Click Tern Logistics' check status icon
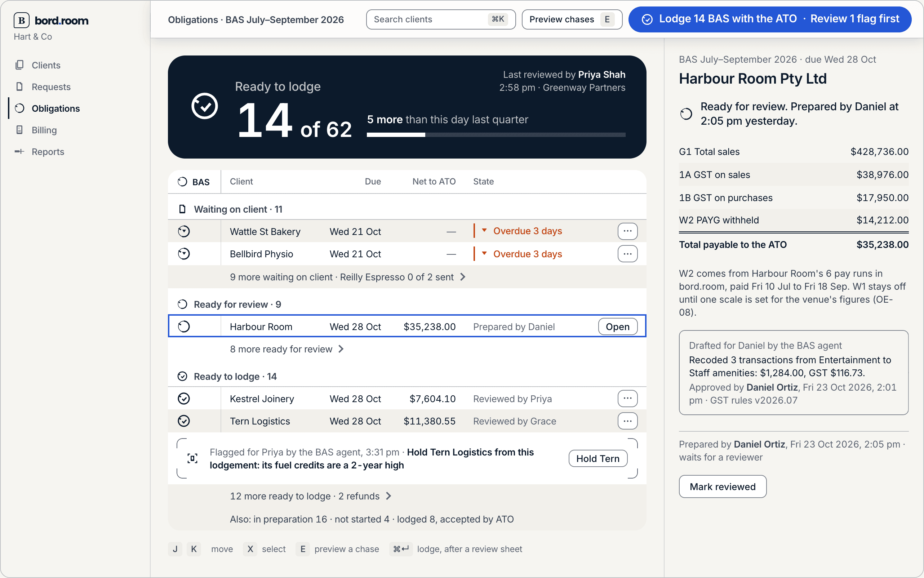Viewport: 924px width, 578px height. pos(184,421)
